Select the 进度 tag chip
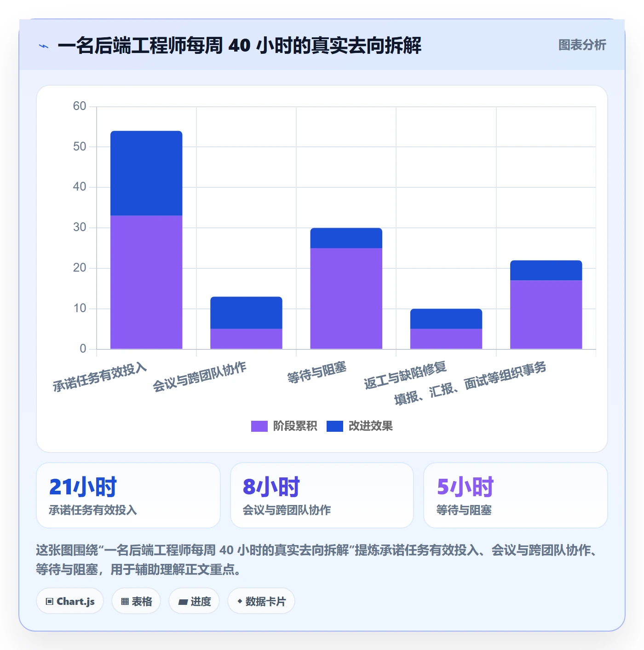This screenshot has height=650, width=644. [x=194, y=601]
